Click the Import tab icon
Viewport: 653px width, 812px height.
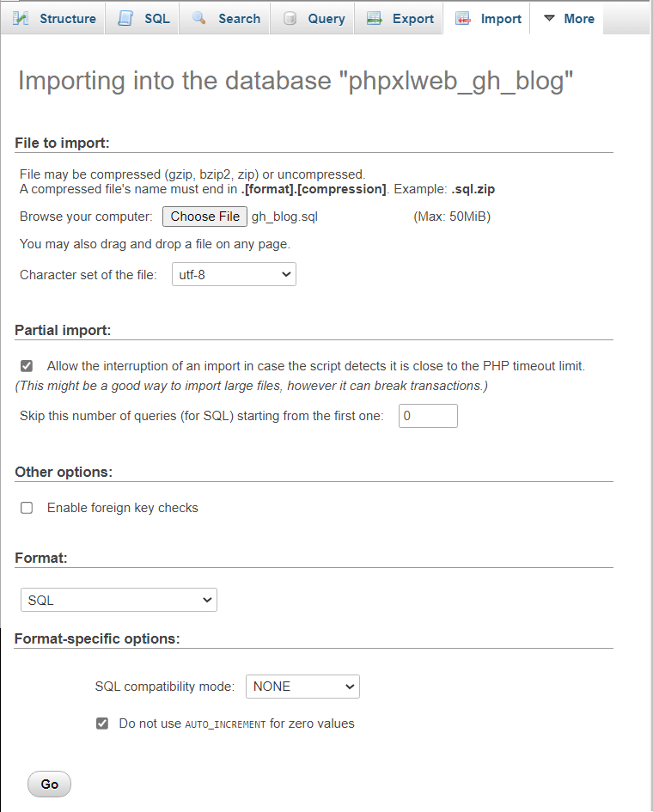pos(463,18)
